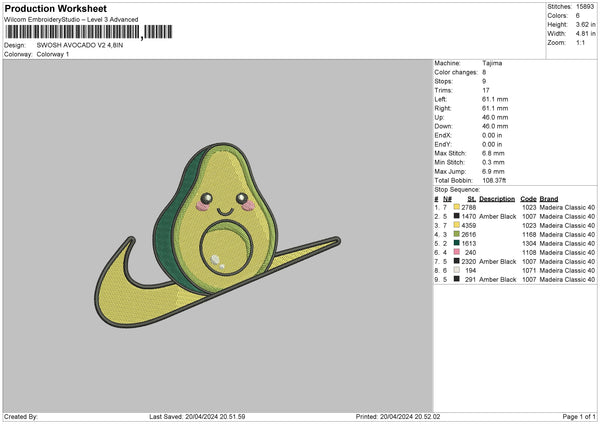Pick the pink swatch beside 240 stitches
The image size is (600, 424).
point(456,252)
